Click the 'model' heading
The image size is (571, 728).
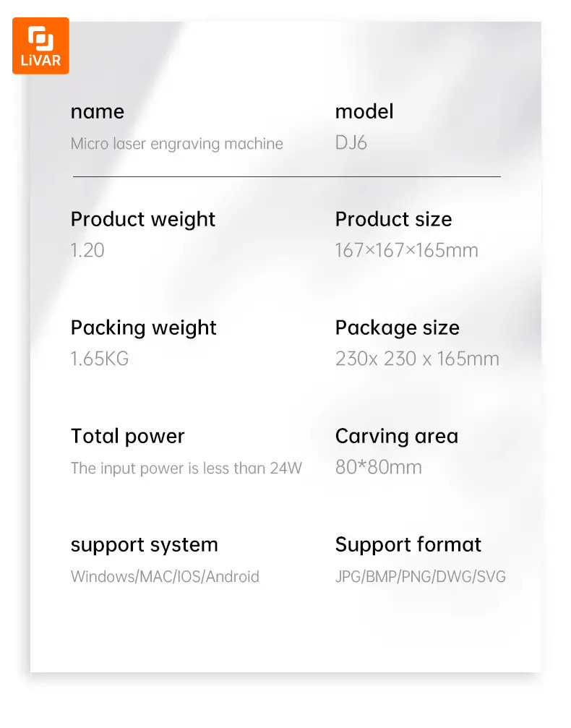(x=364, y=111)
